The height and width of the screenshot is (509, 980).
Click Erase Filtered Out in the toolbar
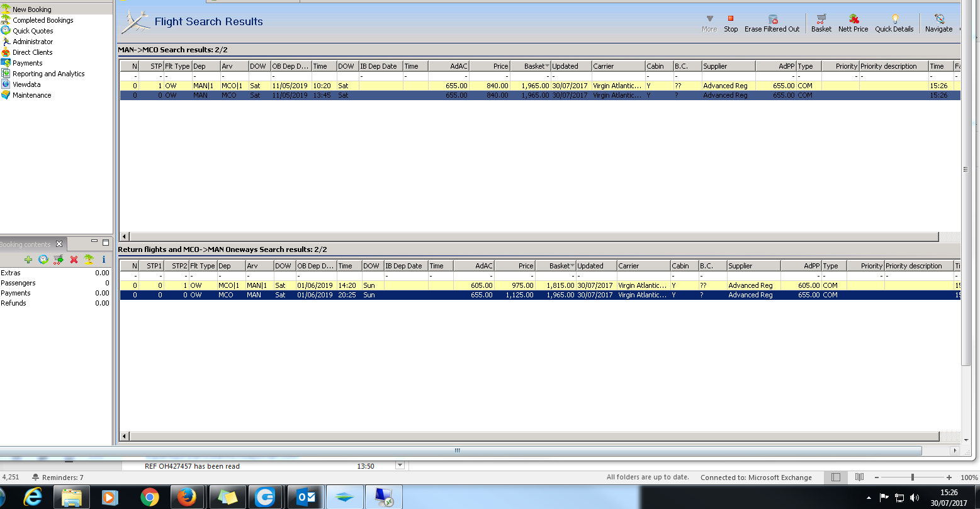click(x=772, y=23)
